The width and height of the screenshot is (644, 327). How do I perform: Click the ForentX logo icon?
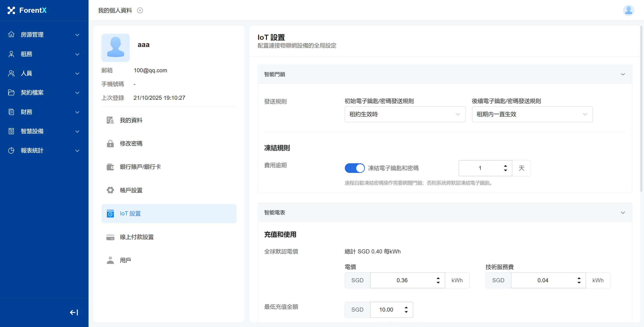11,10
